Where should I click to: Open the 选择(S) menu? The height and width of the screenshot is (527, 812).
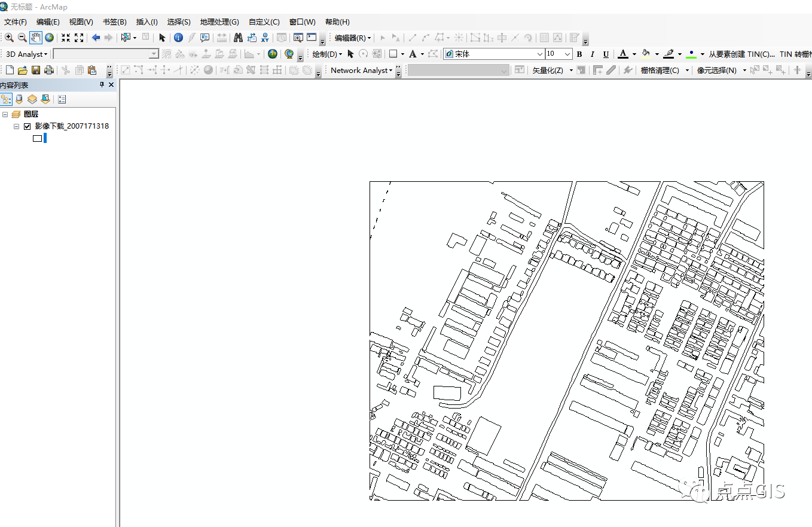click(x=179, y=22)
